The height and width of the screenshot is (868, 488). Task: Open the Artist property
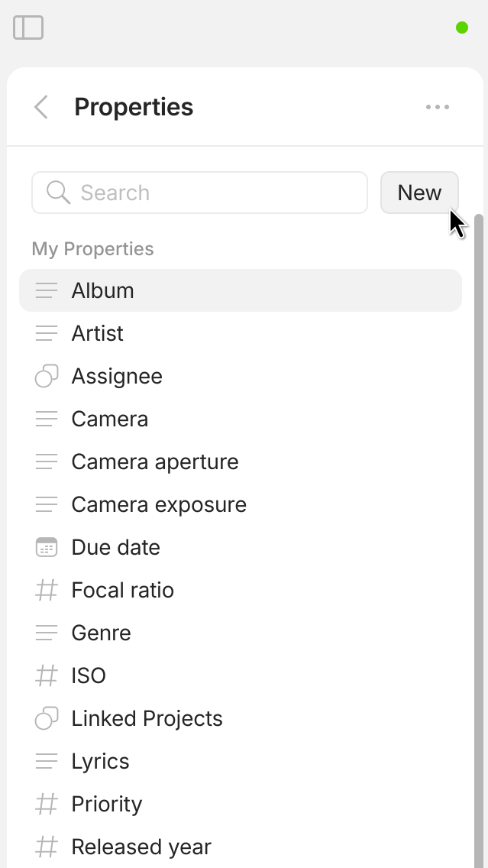pos(97,333)
